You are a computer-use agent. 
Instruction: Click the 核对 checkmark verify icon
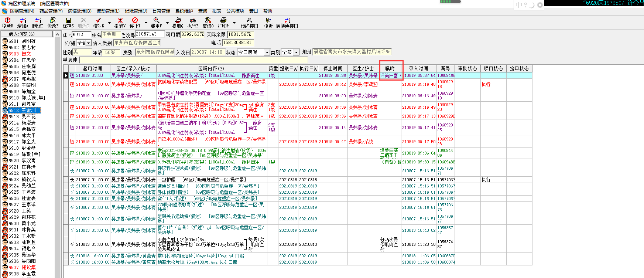[98, 21]
